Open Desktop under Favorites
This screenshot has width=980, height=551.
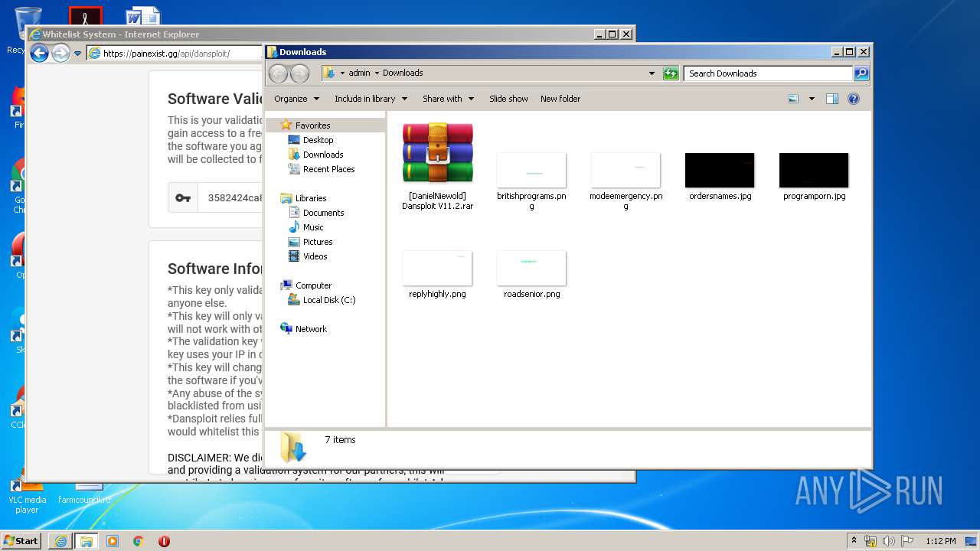[x=318, y=140]
